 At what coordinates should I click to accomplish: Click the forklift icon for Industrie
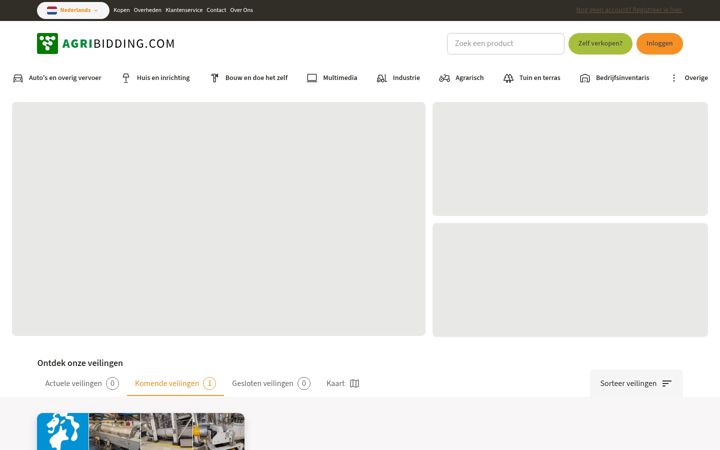click(x=382, y=78)
